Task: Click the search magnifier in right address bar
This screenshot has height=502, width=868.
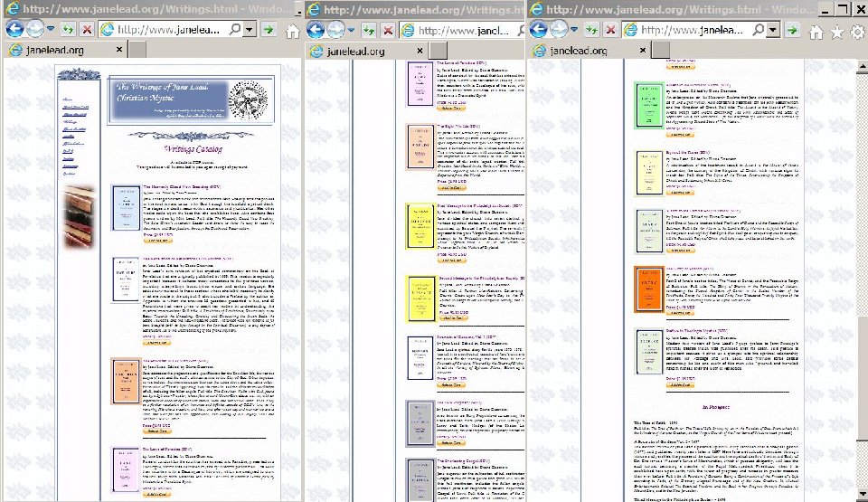Action: (759, 29)
